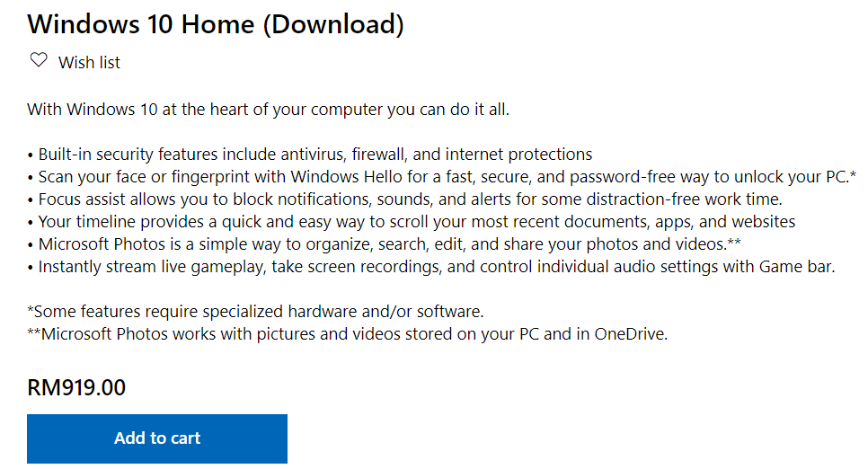
Task: Open the Wish list link
Action: pos(89,62)
